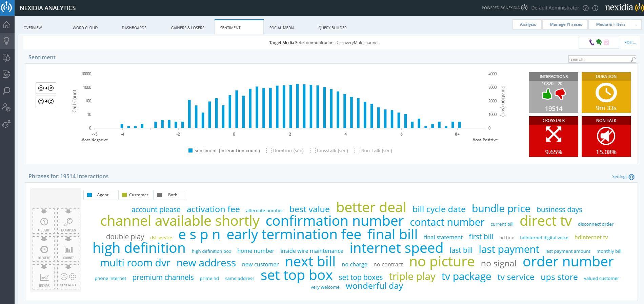Open the reports search sidebar icon
This screenshot has height=304, width=644.
(x=6, y=58)
